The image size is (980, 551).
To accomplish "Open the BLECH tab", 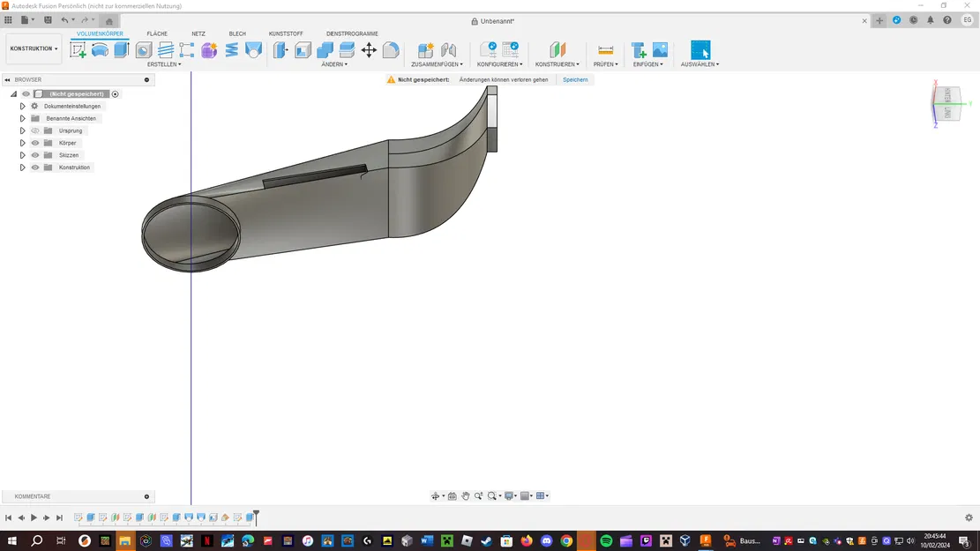I will click(237, 34).
